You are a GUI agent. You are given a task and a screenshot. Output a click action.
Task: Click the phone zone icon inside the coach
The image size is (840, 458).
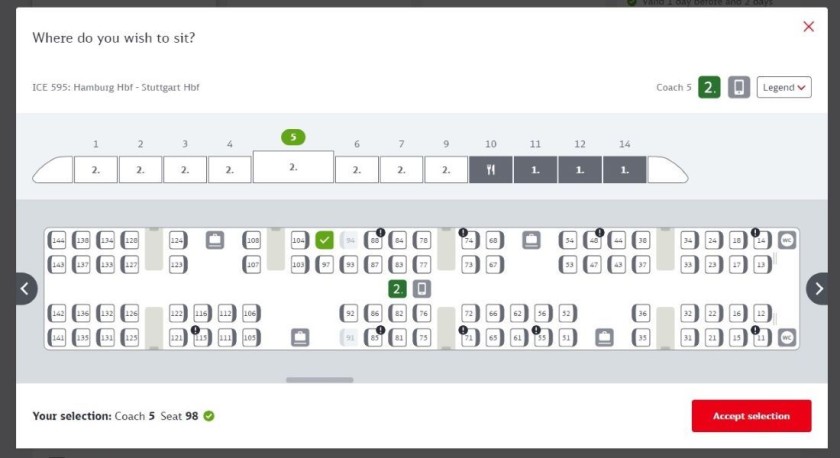[x=422, y=289]
